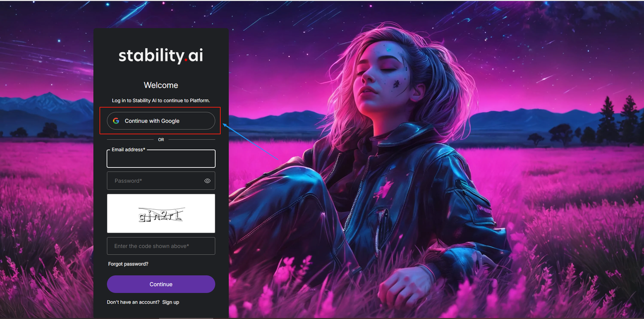Screen dimensions: 644x319
Task: Select the Password input box
Action: 161,181
